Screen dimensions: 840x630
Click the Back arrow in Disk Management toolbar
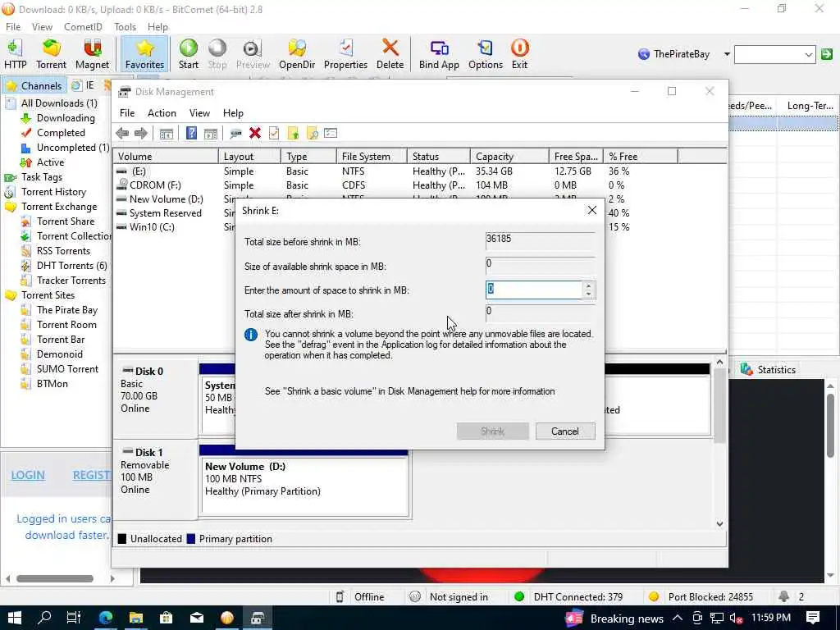tap(122, 134)
